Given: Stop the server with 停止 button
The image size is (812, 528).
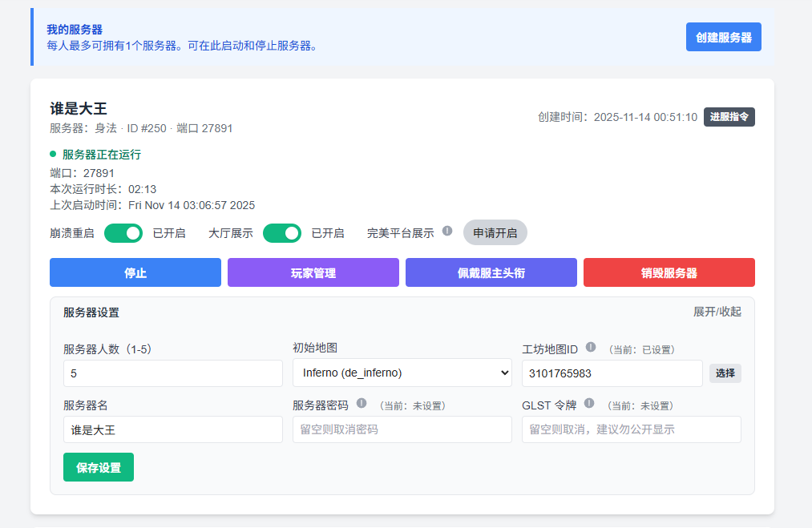Looking at the screenshot, I should point(135,272).
